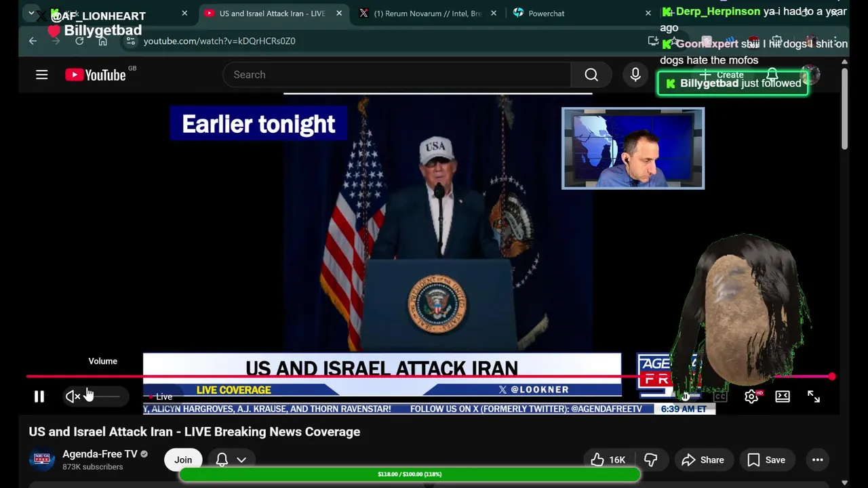
Task: Dislike the video with the thumbs down
Action: (650, 460)
